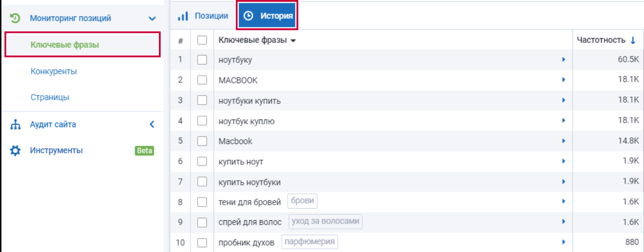Screen dimensions: 644x252
Task: Switch to the Позиции tab
Action: 211,16
